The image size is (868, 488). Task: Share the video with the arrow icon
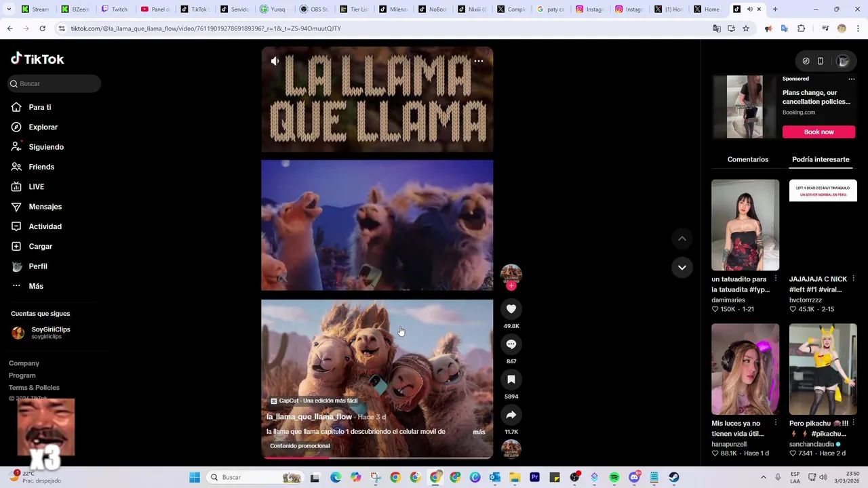pyautogui.click(x=511, y=415)
